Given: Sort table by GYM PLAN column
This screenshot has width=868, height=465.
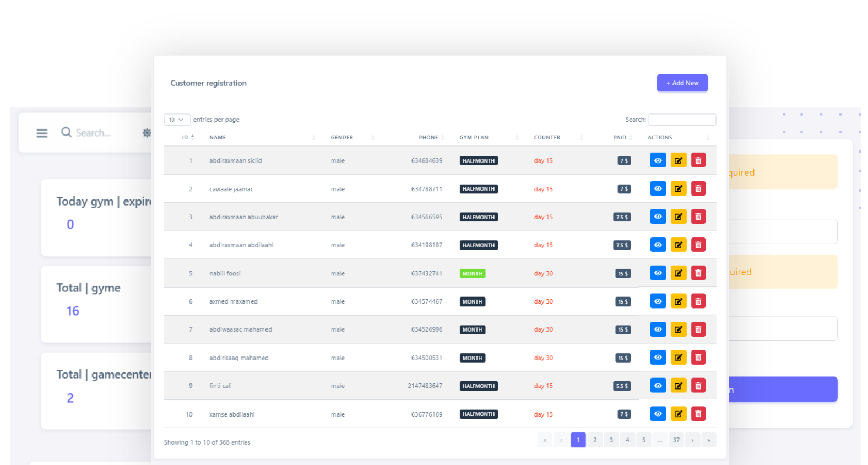Looking at the screenshot, I should (489, 137).
